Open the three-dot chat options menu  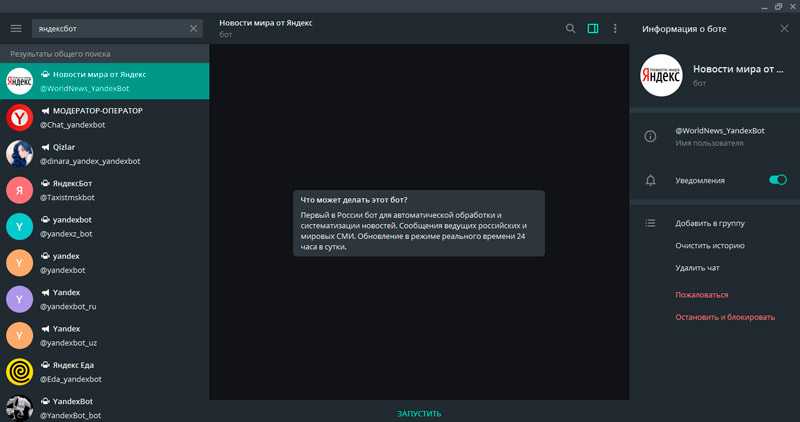pyautogui.click(x=615, y=29)
